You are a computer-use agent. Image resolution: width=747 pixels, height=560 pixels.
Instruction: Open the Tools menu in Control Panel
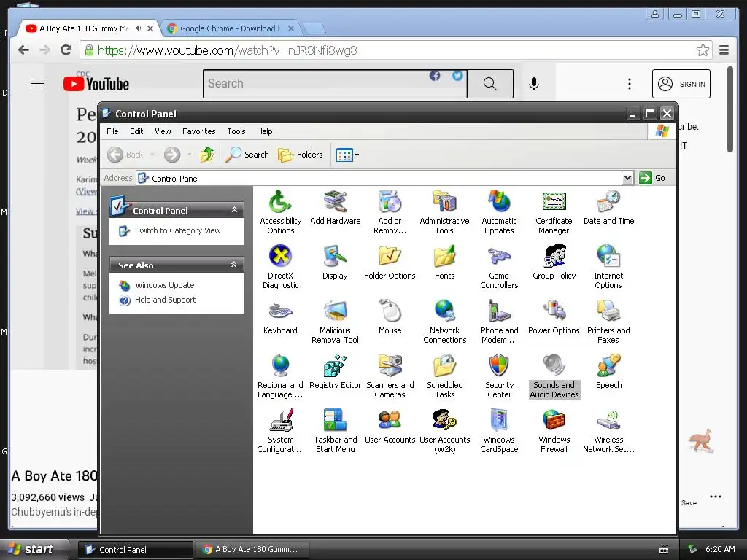coord(236,131)
